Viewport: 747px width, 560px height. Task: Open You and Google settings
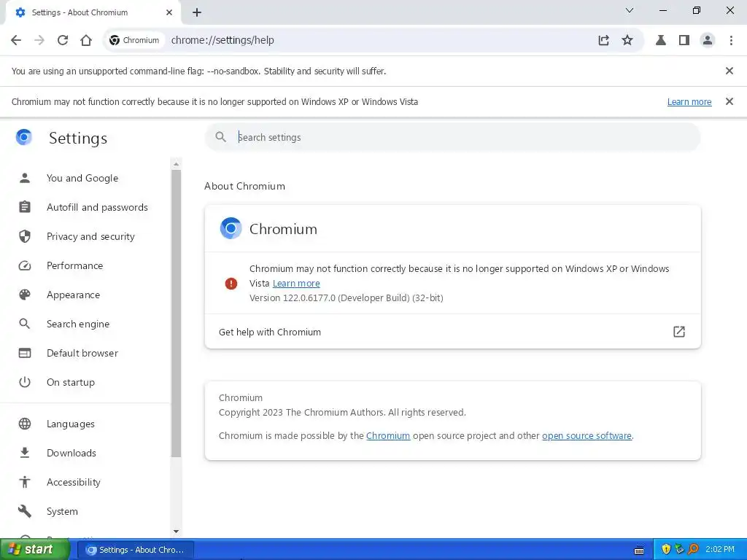click(82, 178)
